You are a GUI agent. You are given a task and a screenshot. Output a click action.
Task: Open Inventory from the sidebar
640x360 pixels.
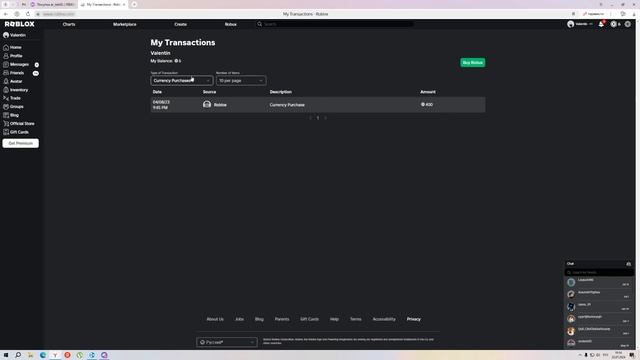(16, 90)
